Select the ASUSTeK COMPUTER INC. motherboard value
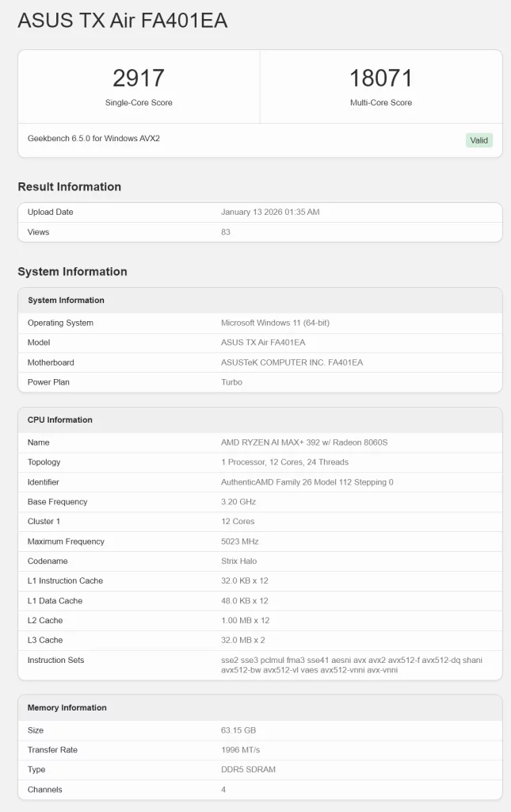 [292, 362]
